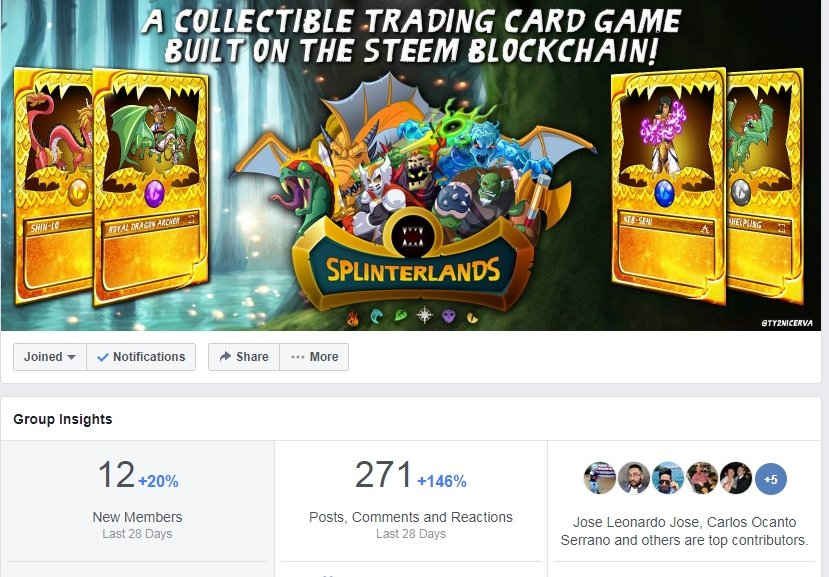Viewport: 829px width, 577px height.
Task: Click the first top contributor avatar
Action: (600, 478)
